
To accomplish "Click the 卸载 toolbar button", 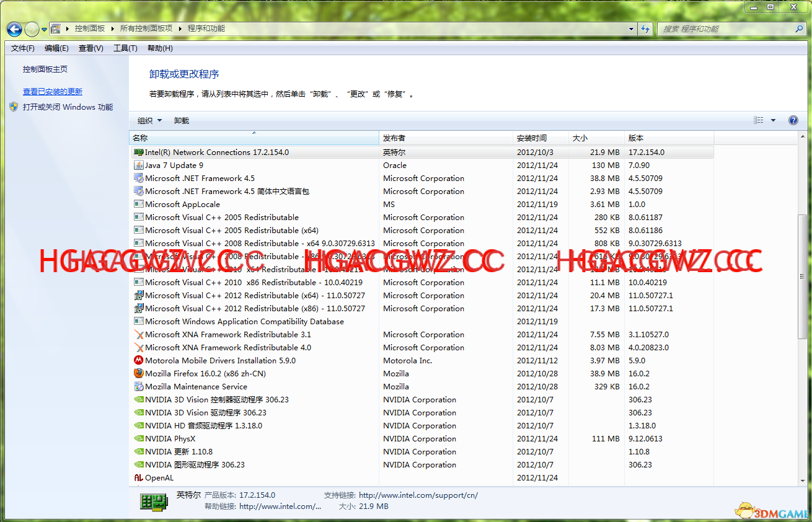I will point(180,120).
